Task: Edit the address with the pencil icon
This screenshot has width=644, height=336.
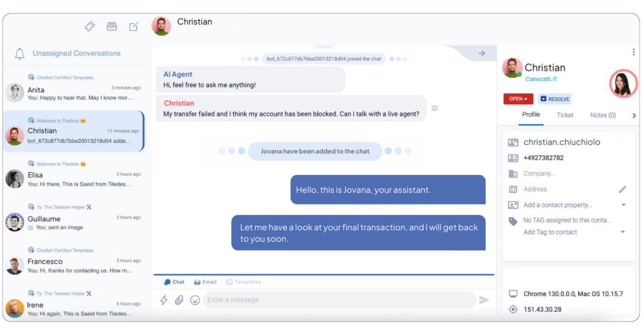Action: coord(622,190)
